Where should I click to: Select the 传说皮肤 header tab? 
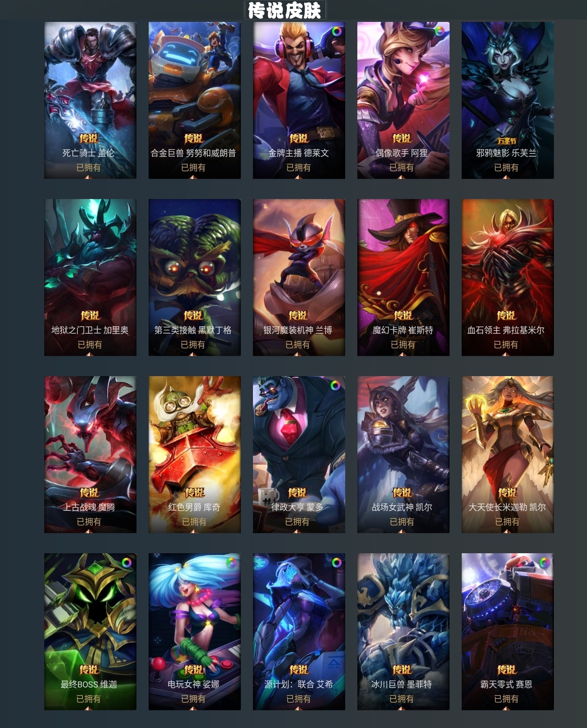click(x=285, y=10)
